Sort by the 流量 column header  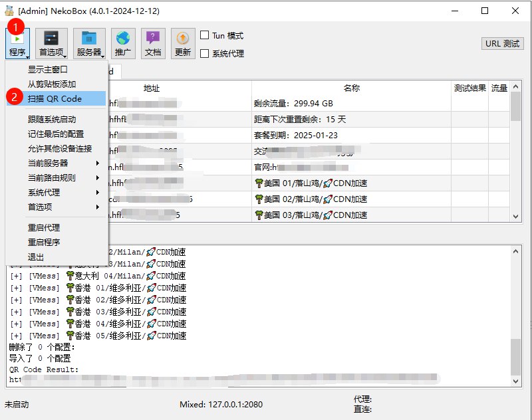pos(499,88)
